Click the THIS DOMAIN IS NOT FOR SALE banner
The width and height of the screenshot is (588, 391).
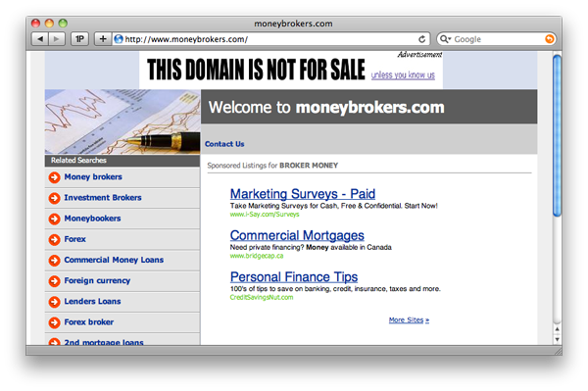(x=256, y=70)
